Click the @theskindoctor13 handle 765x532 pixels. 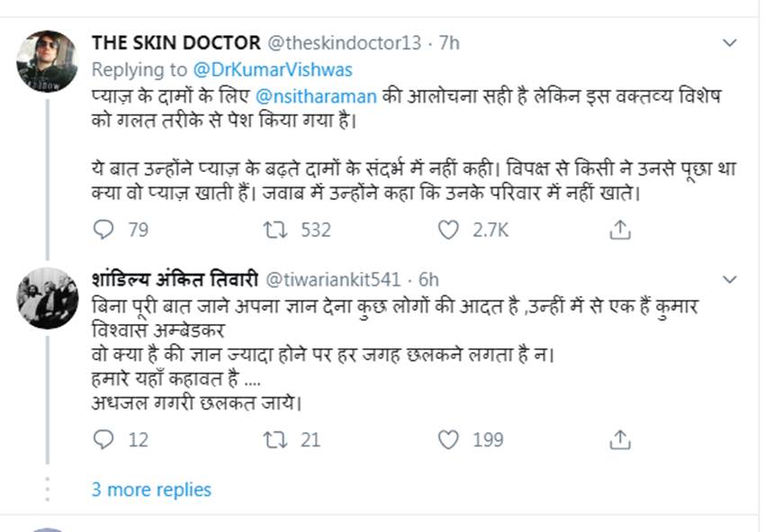(344, 42)
